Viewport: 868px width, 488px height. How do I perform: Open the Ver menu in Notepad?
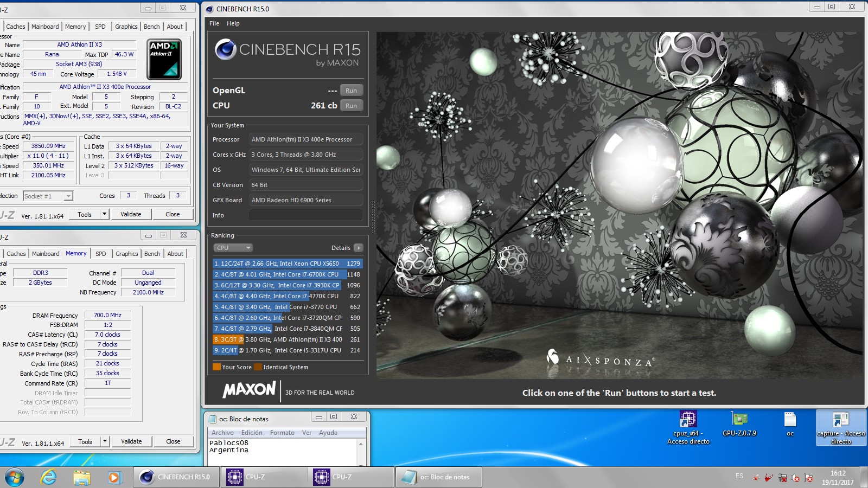pyautogui.click(x=307, y=433)
